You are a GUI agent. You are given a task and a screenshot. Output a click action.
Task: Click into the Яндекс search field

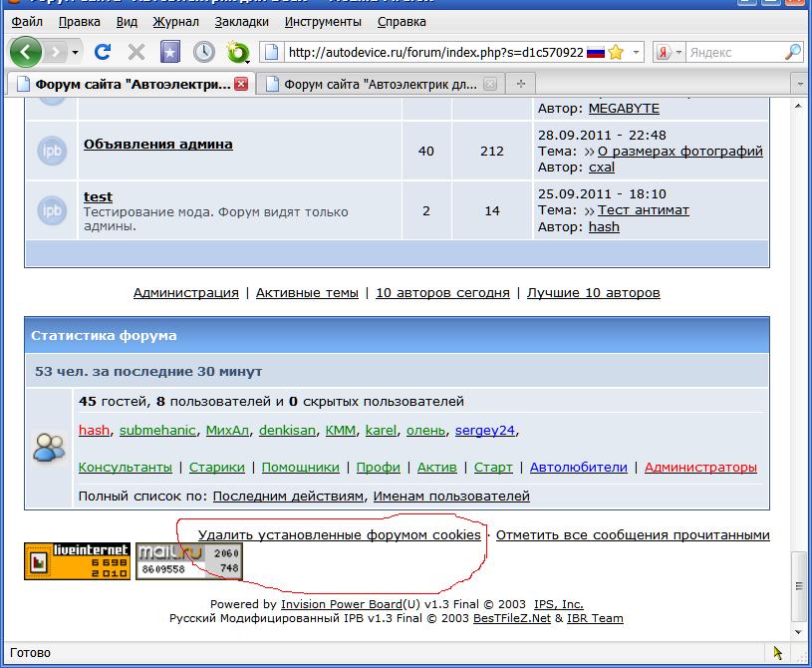click(735, 52)
